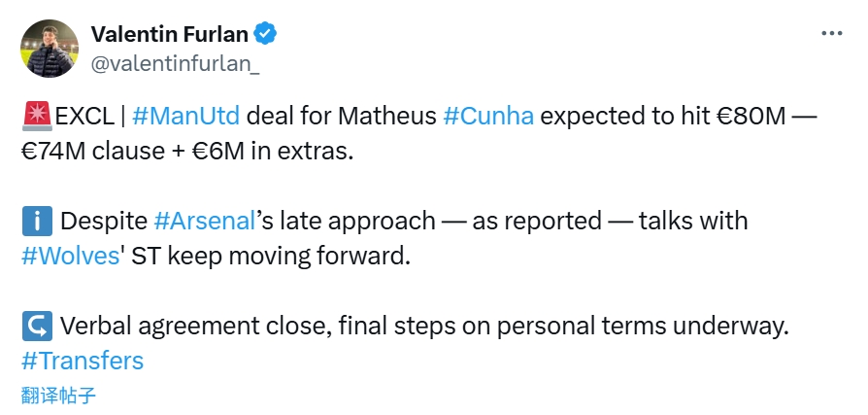868x415 pixels.
Task: Click the Valentin Furlan display name
Action: (170, 34)
